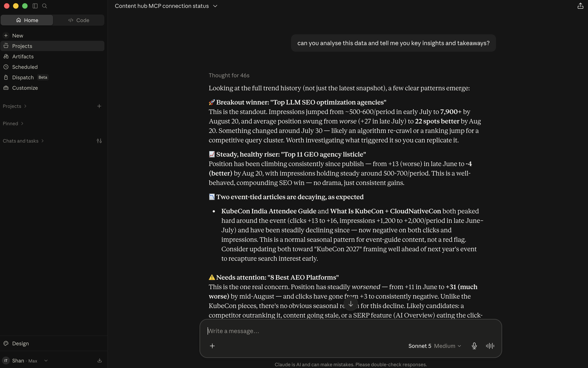
Task: Start voice mode with waveform icon
Action: pyautogui.click(x=490, y=346)
